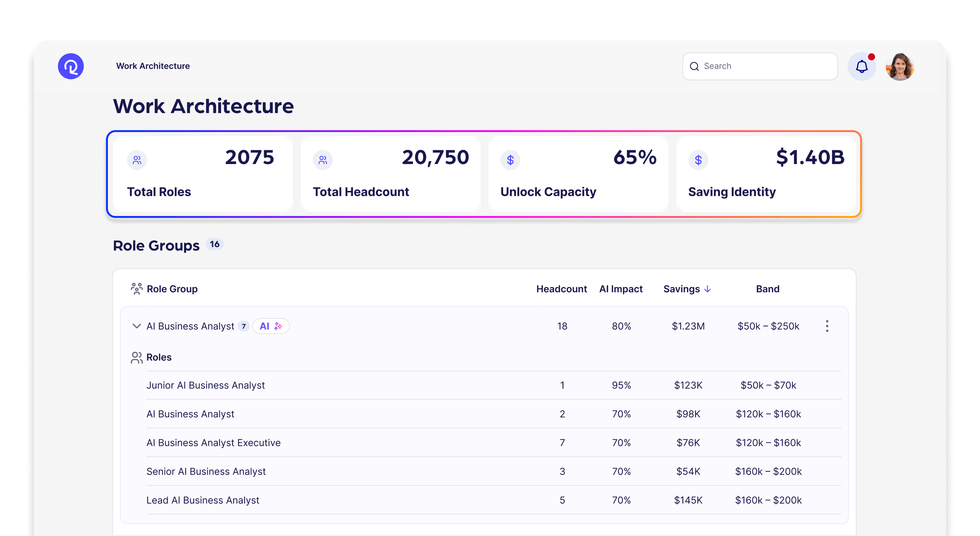Toggle the AI badge on AI Business Analyst
Image resolution: width=980 pixels, height=536 pixels.
[x=271, y=326]
